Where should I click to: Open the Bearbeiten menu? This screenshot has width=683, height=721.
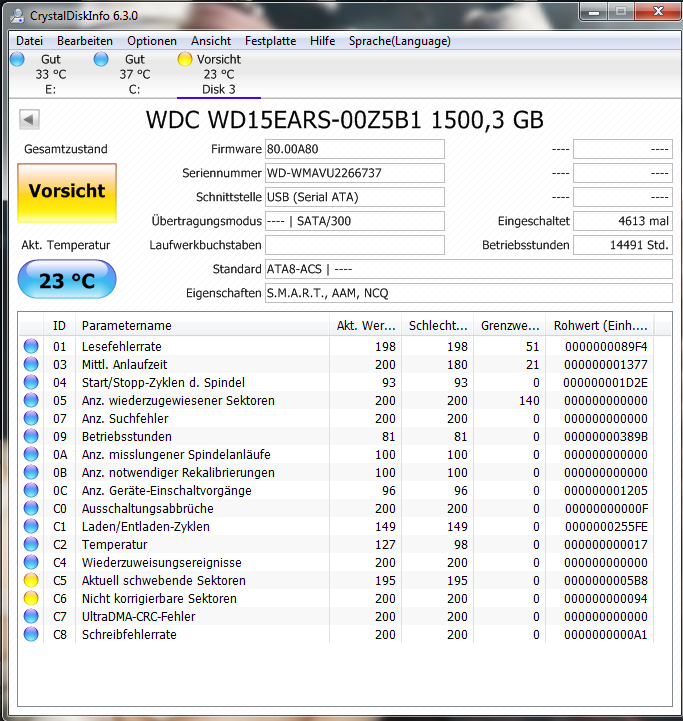85,41
